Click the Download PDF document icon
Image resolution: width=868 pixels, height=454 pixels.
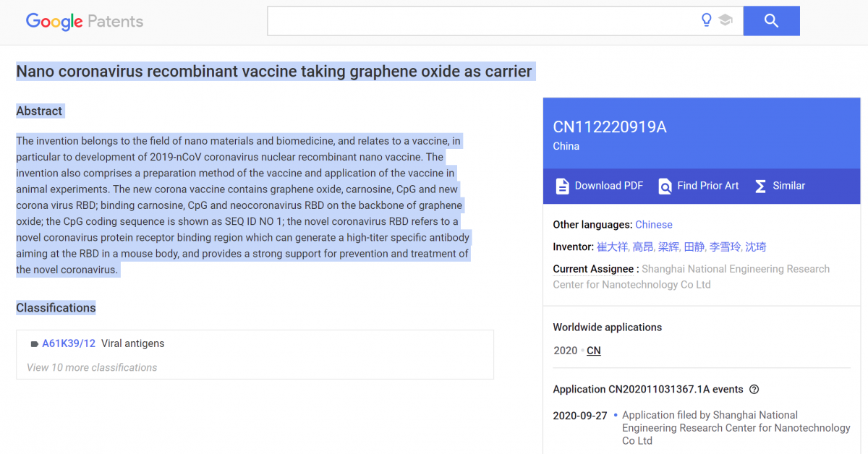(x=562, y=186)
